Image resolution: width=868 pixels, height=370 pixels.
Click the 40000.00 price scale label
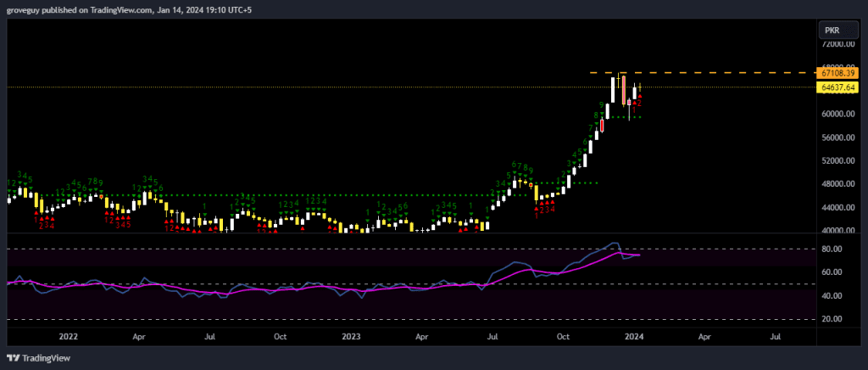837,231
